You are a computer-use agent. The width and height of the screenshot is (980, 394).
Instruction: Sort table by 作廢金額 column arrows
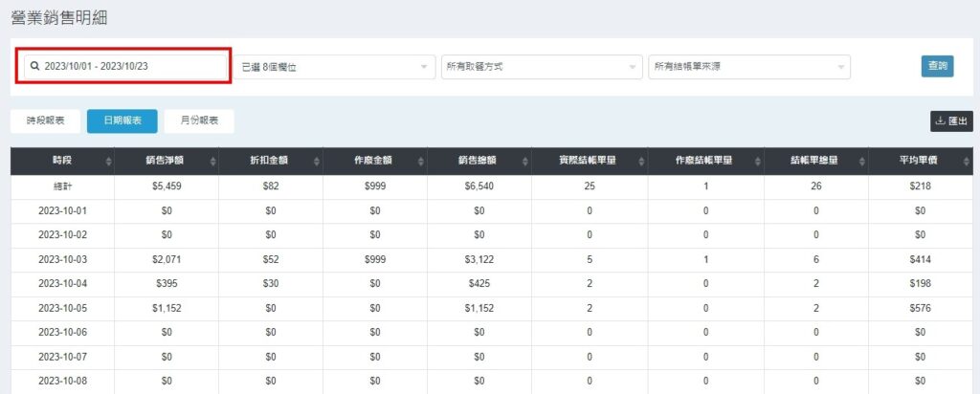coord(422,162)
